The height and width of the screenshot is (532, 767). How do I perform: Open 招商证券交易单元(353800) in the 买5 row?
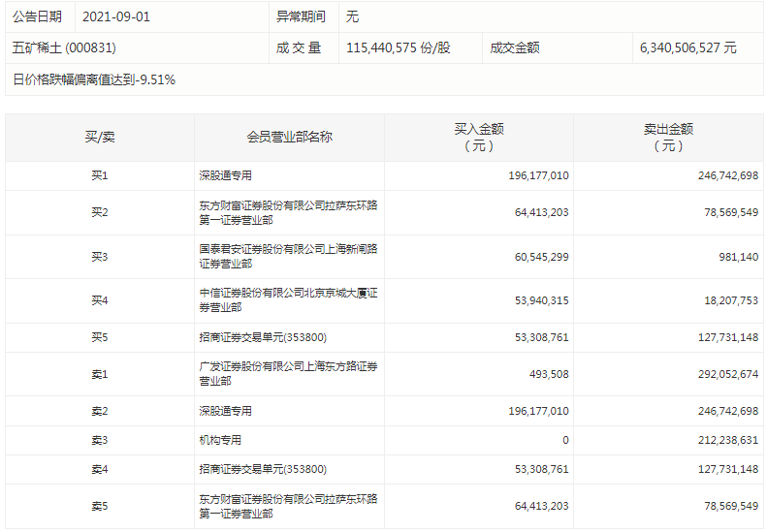pos(262,337)
